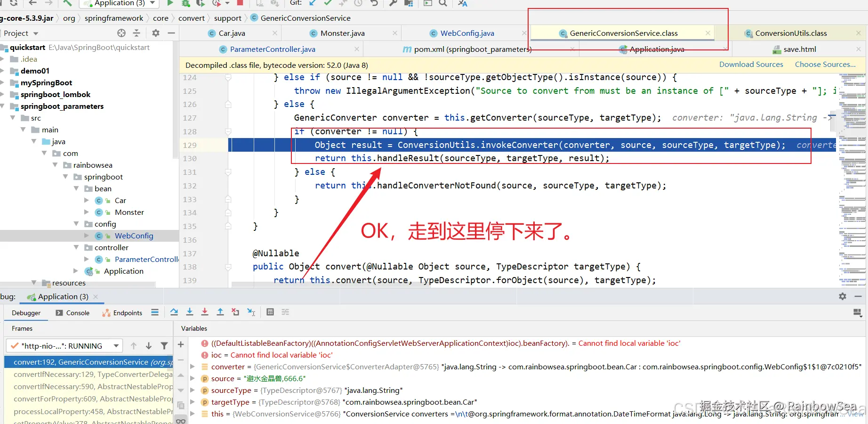Screen dimensions: 868x424
Task: Close the Application (3) debug session tab
Action: (96, 296)
